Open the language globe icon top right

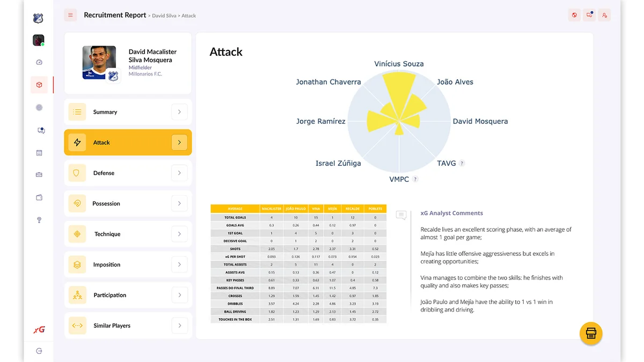[574, 14]
